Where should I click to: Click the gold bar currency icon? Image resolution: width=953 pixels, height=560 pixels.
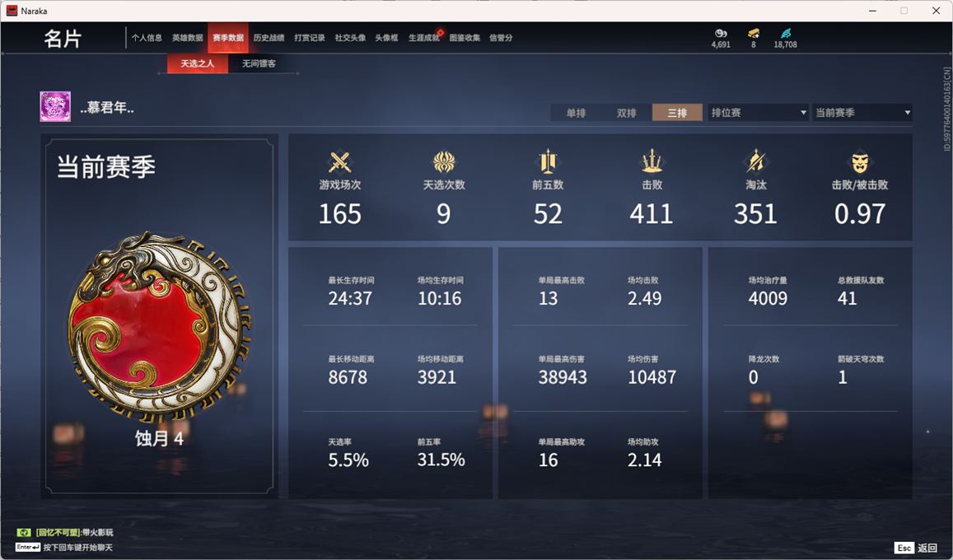[x=754, y=33]
